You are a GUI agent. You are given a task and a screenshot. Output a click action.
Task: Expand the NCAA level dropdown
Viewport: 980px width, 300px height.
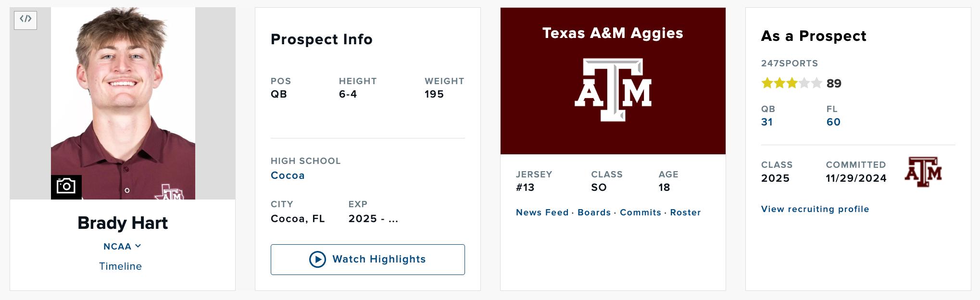(x=122, y=247)
